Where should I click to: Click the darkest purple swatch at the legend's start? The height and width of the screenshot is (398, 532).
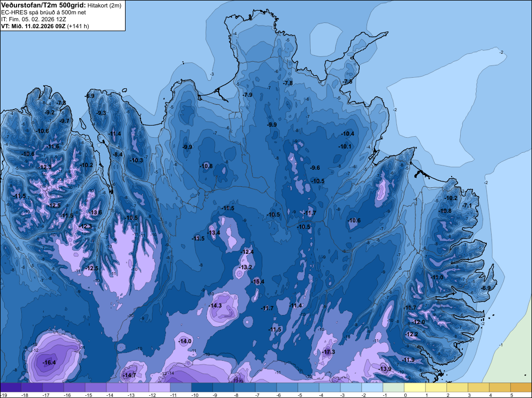pos(11,387)
